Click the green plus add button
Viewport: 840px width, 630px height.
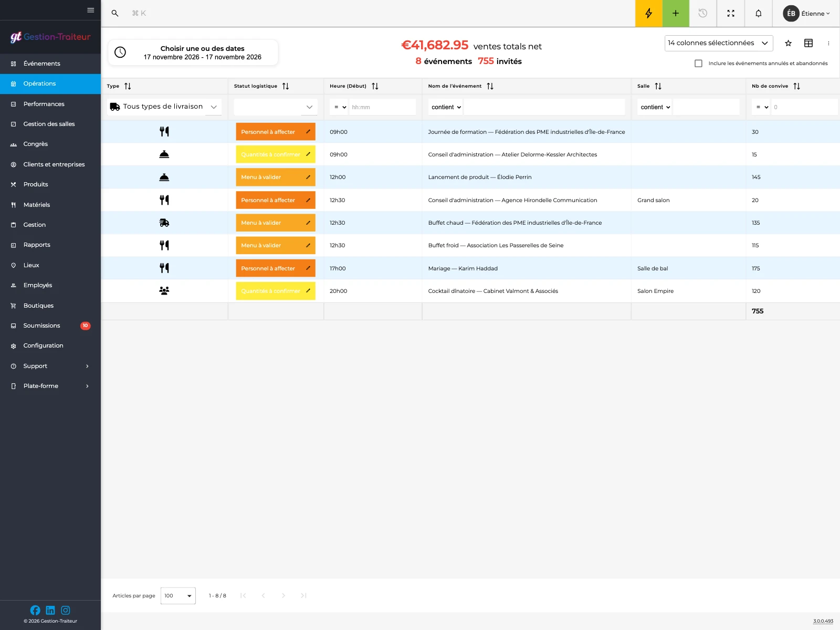[676, 13]
